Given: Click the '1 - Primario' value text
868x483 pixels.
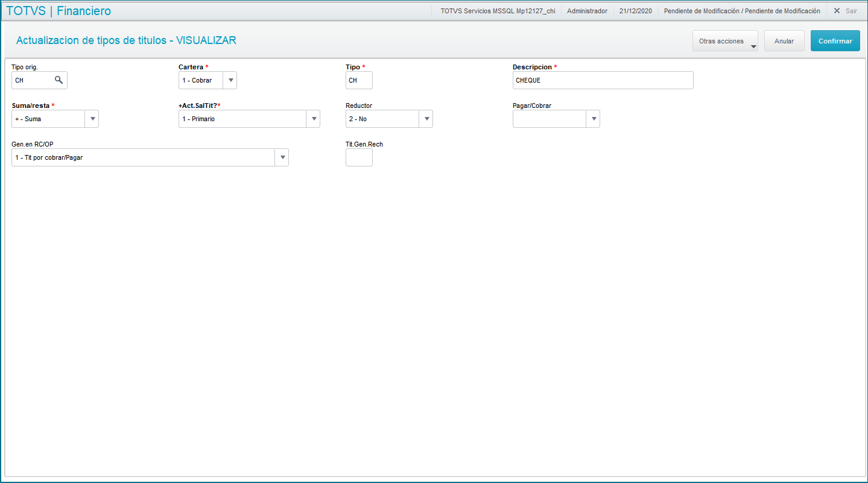Looking at the screenshot, I should click(x=198, y=119).
